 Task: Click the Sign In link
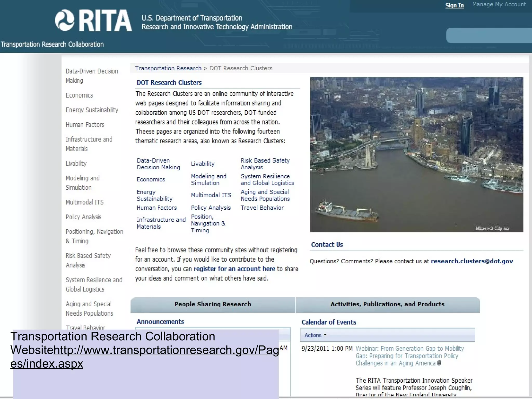pyautogui.click(x=454, y=5)
